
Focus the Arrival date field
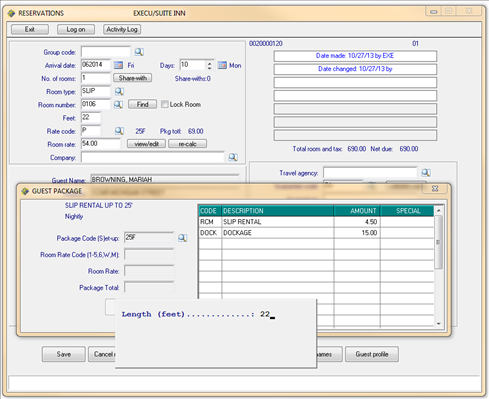point(96,65)
